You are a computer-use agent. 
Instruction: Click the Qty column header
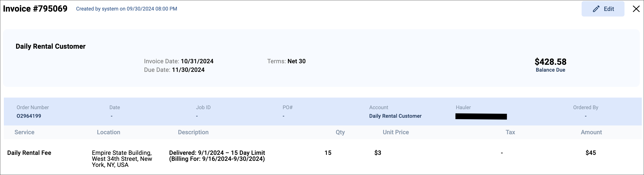tap(340, 133)
